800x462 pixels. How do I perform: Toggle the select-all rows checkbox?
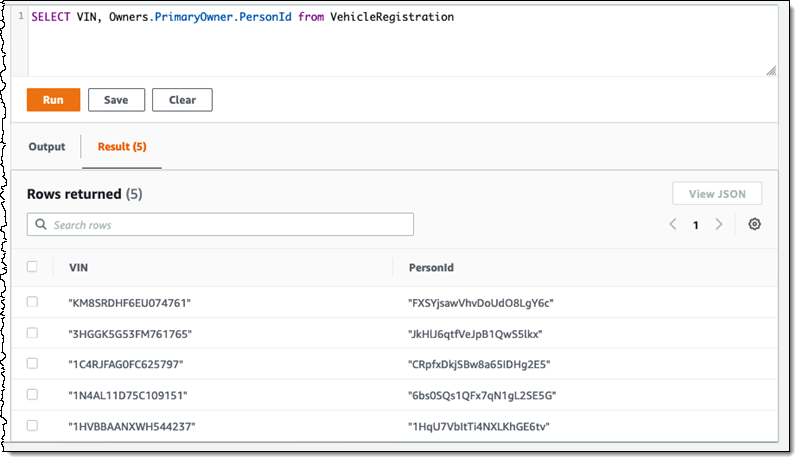32,267
